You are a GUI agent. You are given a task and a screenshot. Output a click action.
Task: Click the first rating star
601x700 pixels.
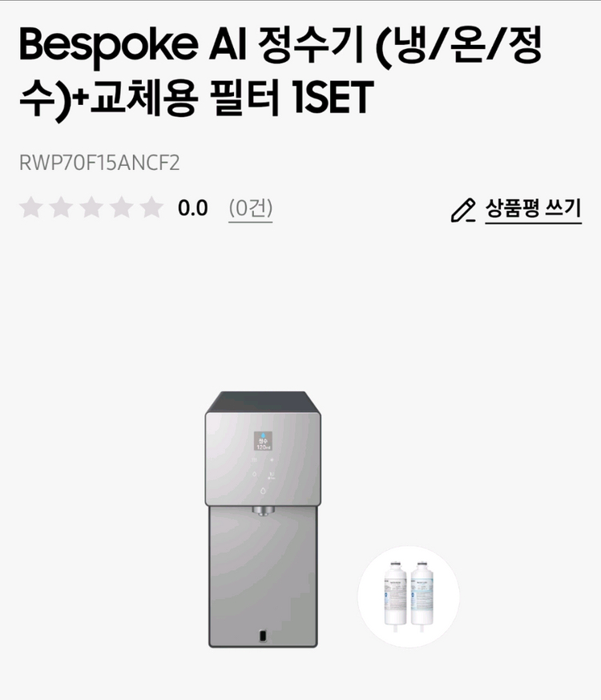tap(31, 208)
